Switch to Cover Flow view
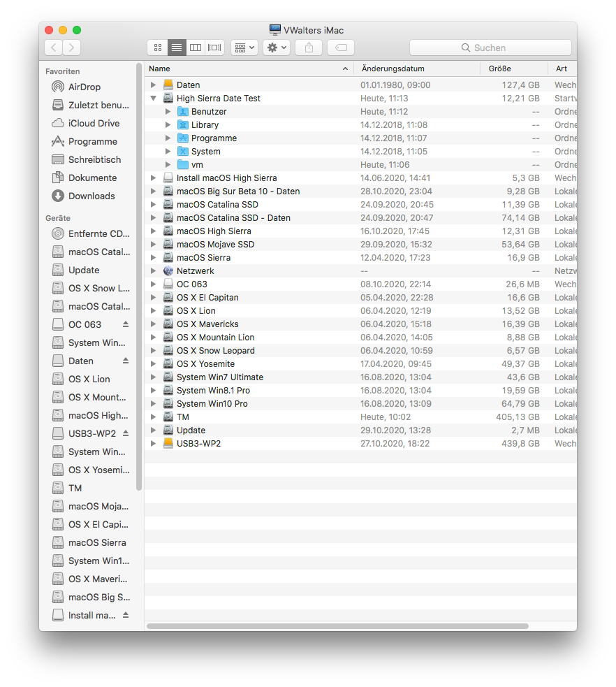Viewport: 616px width, 687px height. click(x=214, y=48)
